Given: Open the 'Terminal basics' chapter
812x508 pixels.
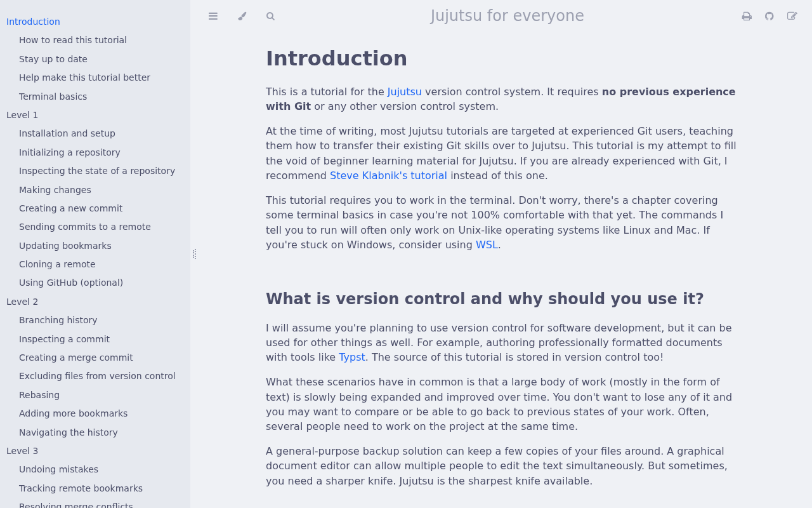Looking at the screenshot, I should [x=53, y=95].
